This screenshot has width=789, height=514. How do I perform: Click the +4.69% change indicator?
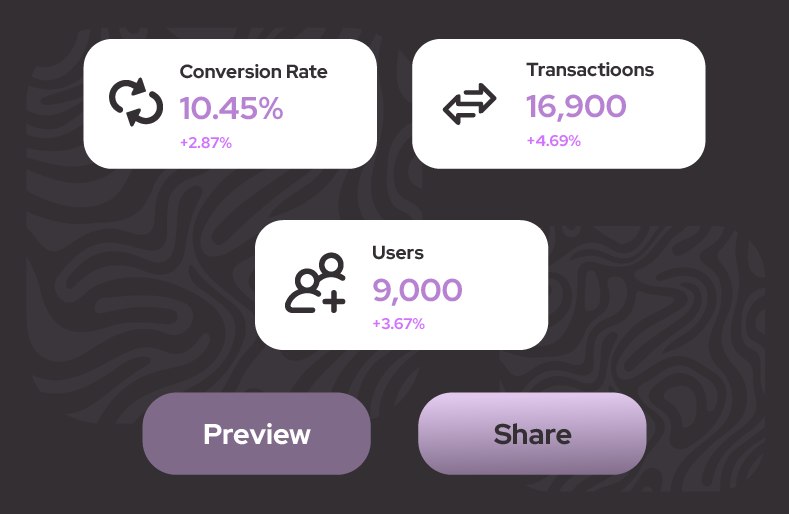[x=553, y=141]
